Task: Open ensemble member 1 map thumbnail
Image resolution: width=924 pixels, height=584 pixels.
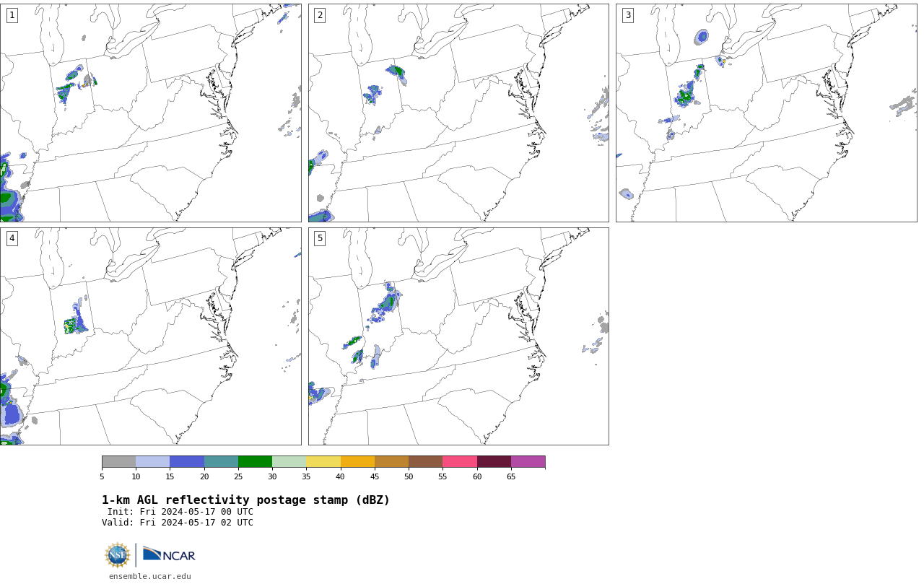Action: click(x=150, y=113)
